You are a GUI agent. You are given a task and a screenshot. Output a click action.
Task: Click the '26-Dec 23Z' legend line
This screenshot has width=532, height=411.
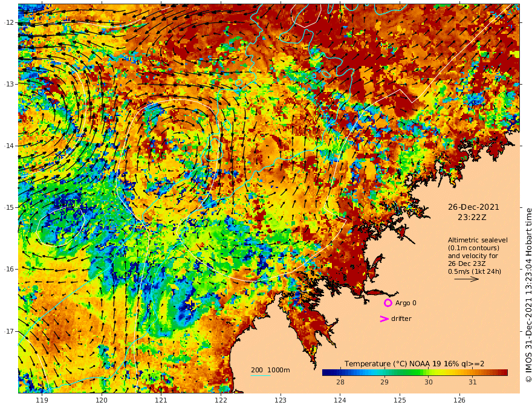pos(467,264)
